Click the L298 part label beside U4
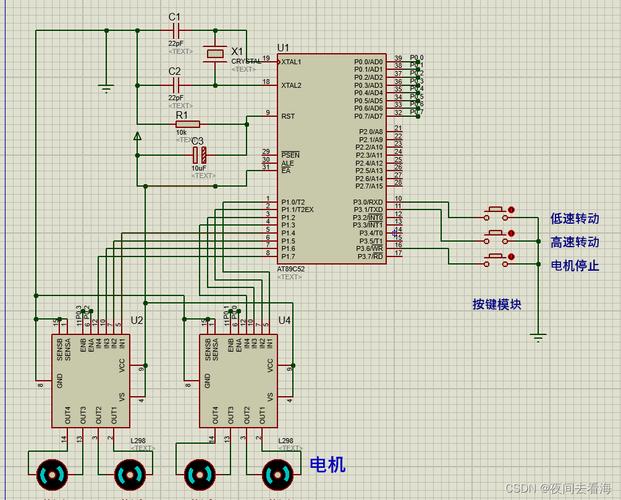This screenshot has height=500, width=621. [286, 441]
